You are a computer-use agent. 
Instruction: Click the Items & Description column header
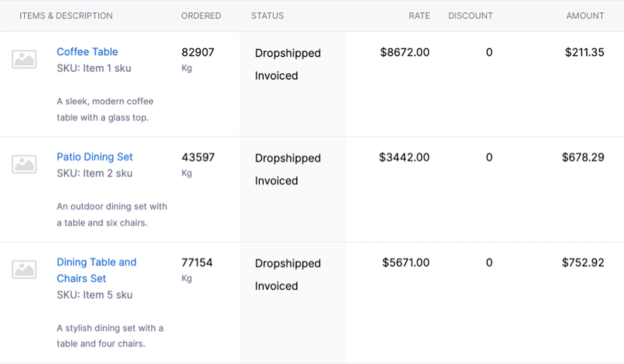click(x=66, y=16)
